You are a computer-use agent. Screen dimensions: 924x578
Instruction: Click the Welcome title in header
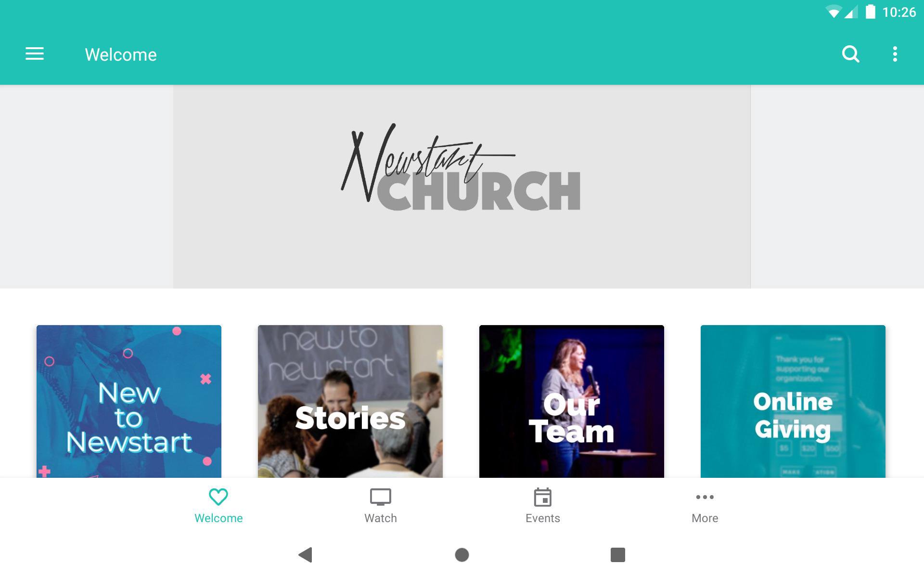pos(121,54)
